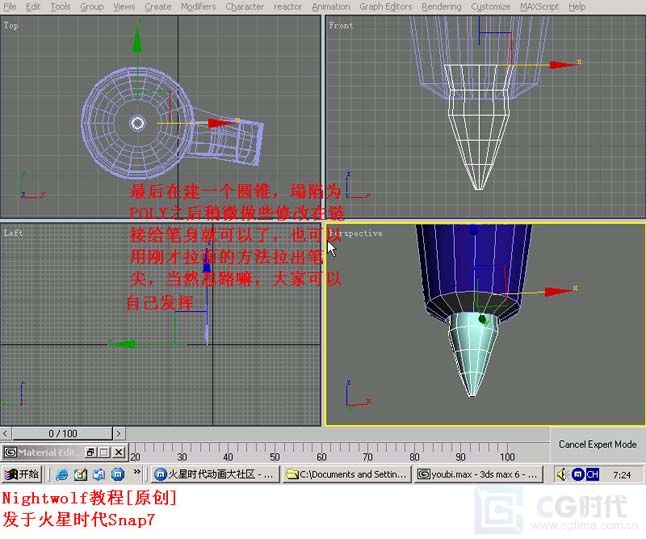Click the volume speaker tray icon
Viewport: 646px width, 539px height.
pos(562,475)
